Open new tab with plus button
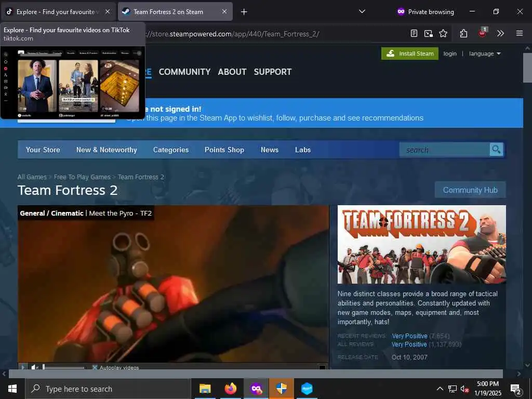The image size is (532, 399). tap(244, 12)
